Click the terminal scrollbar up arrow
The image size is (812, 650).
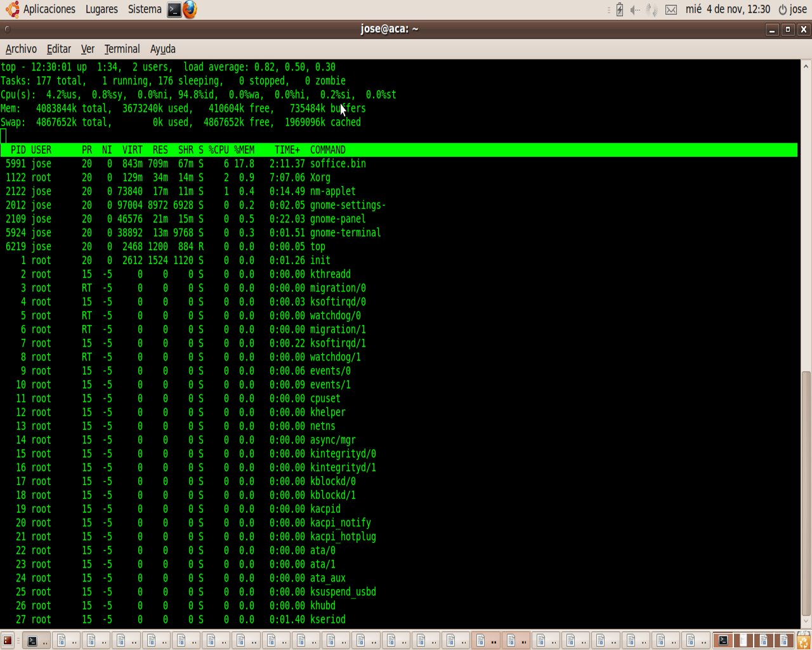(806, 66)
